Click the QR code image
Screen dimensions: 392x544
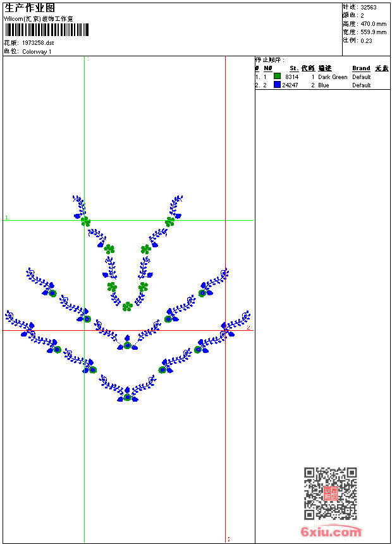click(x=331, y=493)
